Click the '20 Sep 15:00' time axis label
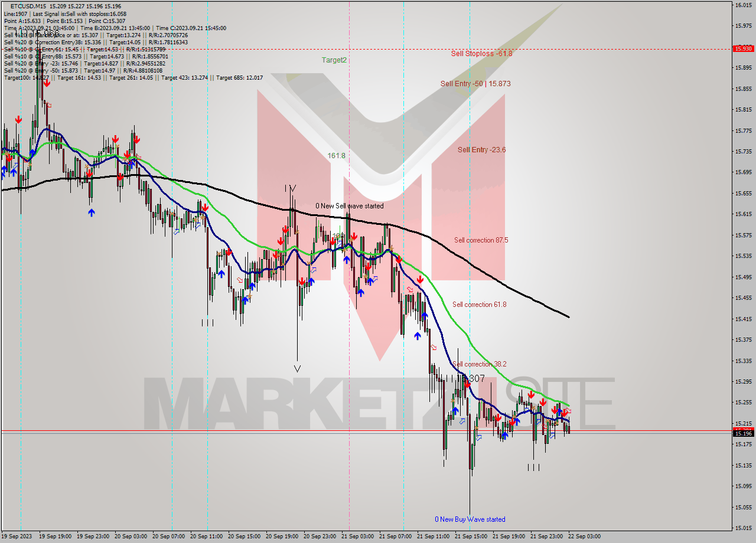The height and width of the screenshot is (543, 756). point(244,537)
